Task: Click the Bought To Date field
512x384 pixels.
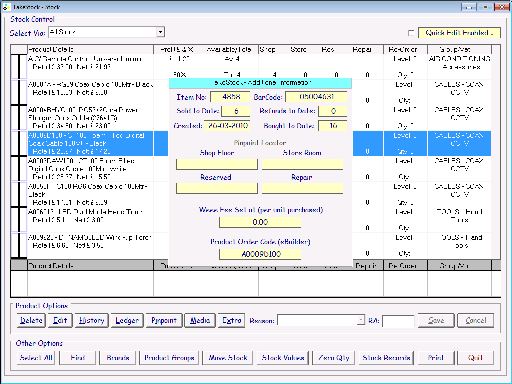Action: (333, 126)
